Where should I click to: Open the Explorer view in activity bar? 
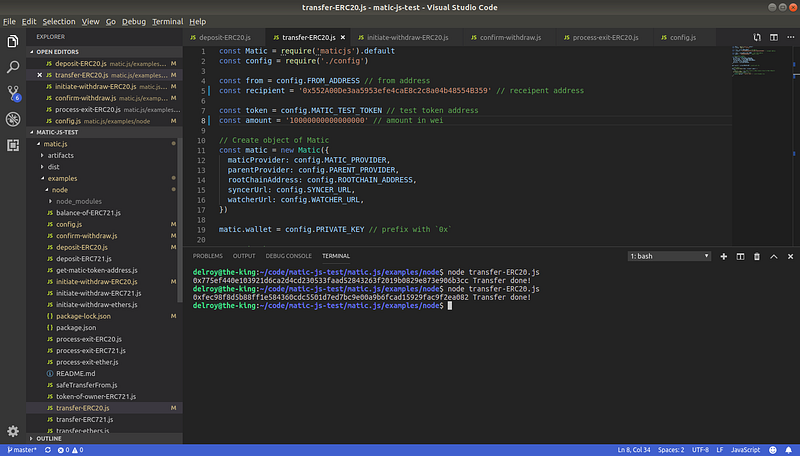[13, 41]
